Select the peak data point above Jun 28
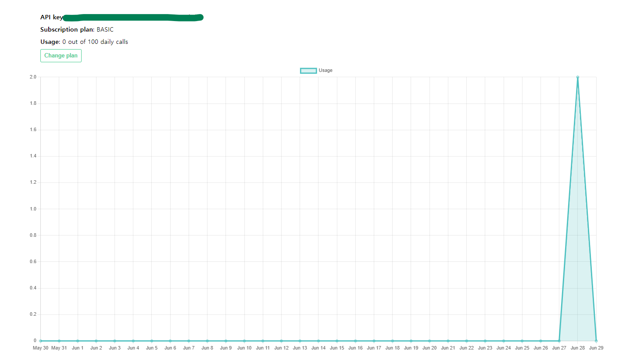This screenshot has height=364, width=630. click(577, 77)
